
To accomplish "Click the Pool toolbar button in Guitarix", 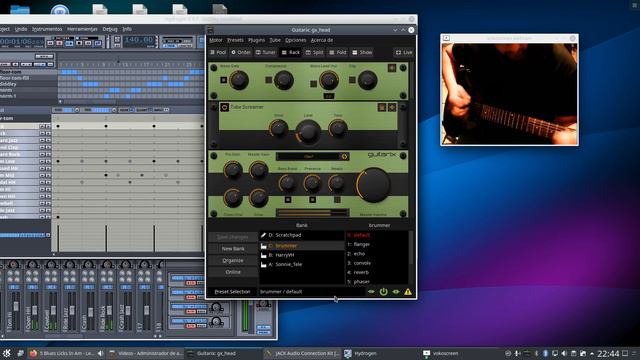I will (x=218, y=52).
